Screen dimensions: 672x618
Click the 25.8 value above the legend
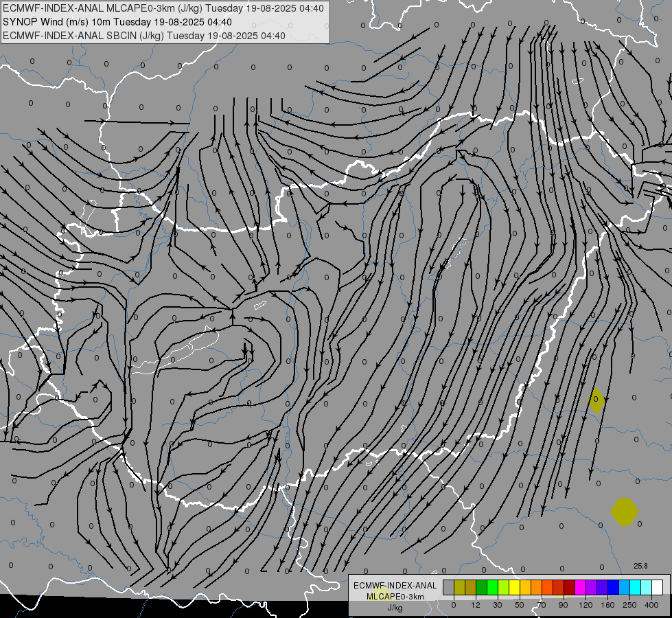click(640, 566)
